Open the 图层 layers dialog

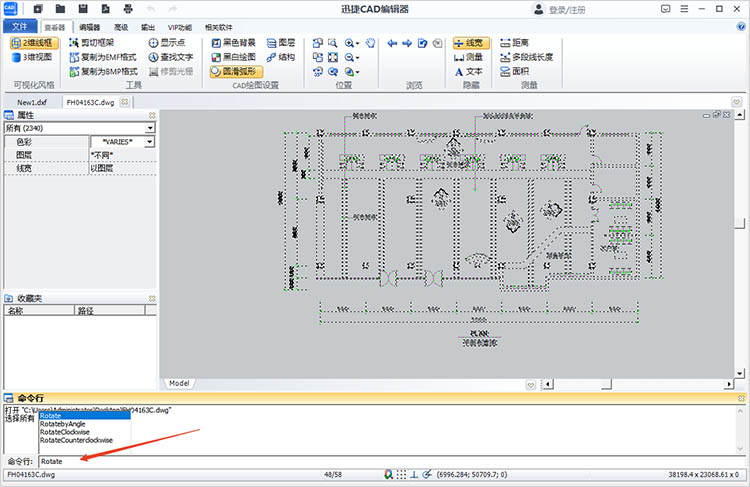click(x=281, y=43)
